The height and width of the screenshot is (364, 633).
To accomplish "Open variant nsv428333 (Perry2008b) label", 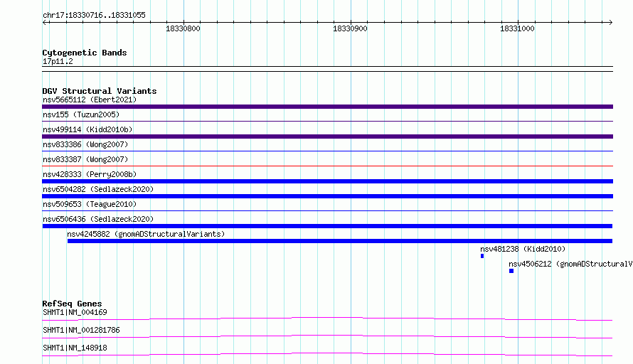I will point(90,174).
